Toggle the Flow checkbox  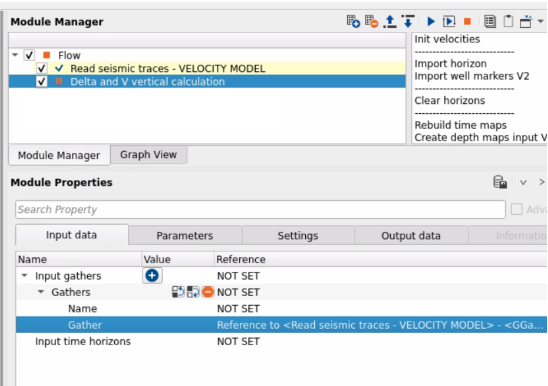pos(29,55)
